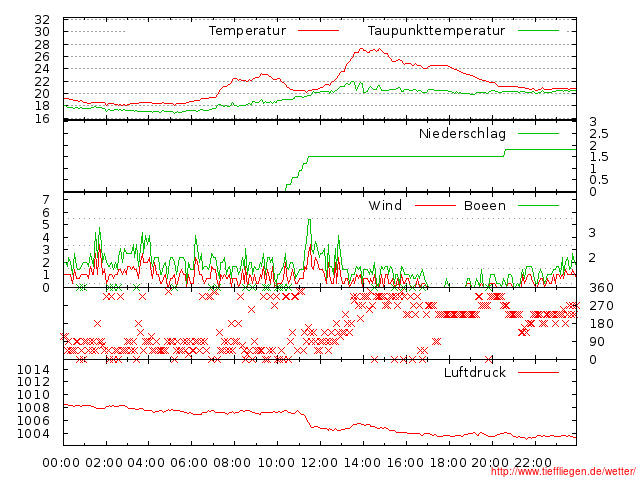Click the 1010 pressure axis value

pyautogui.click(x=33, y=395)
